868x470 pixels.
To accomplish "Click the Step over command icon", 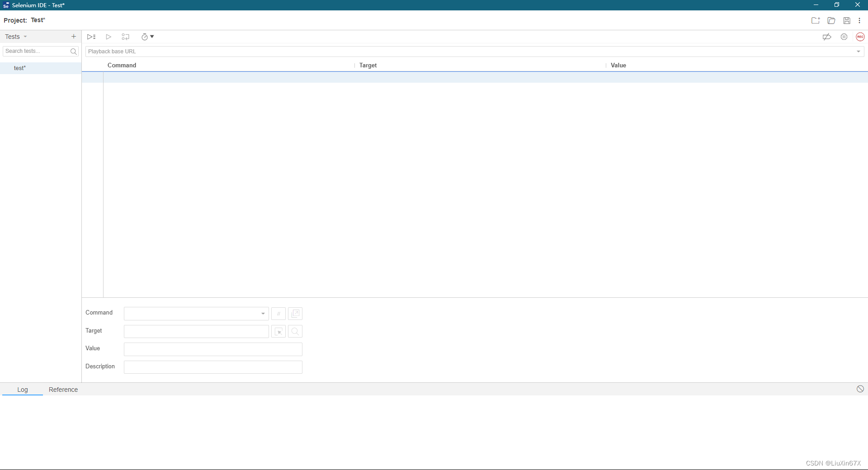I will (x=126, y=37).
